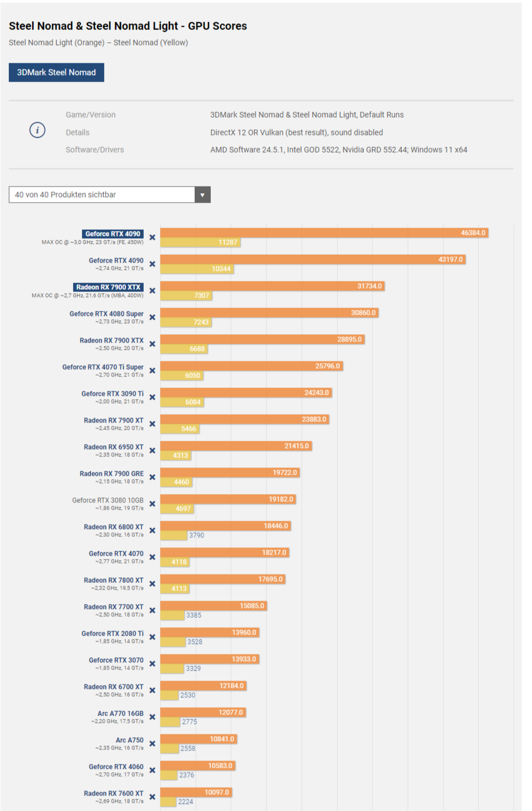Click the Geforce RTX 3080 10GB label

(x=108, y=501)
